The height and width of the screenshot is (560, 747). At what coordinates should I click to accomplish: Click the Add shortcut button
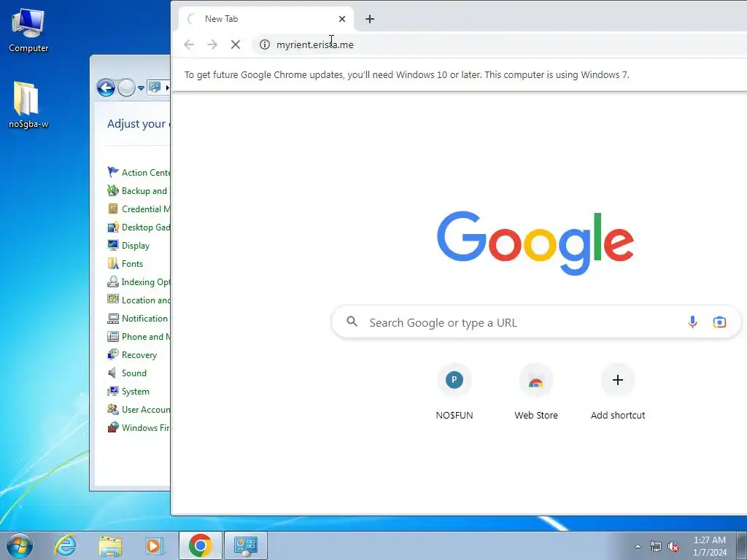pyautogui.click(x=618, y=392)
